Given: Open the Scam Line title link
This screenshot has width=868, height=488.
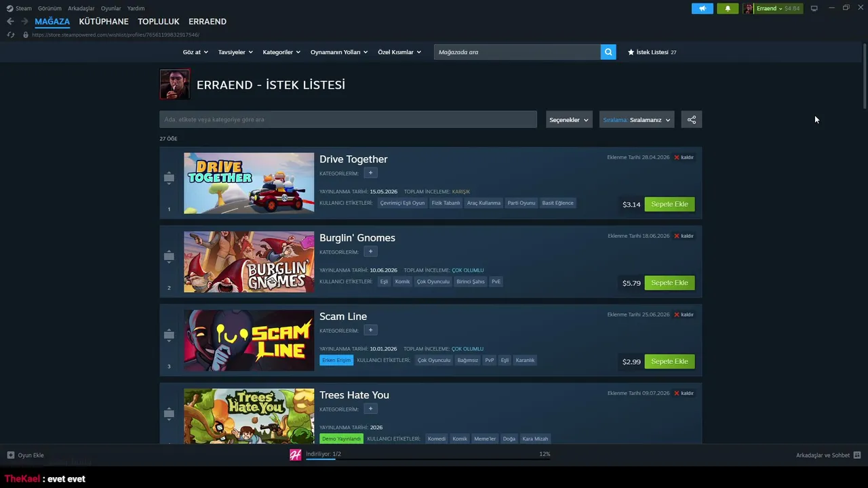Looking at the screenshot, I should pyautogui.click(x=343, y=317).
